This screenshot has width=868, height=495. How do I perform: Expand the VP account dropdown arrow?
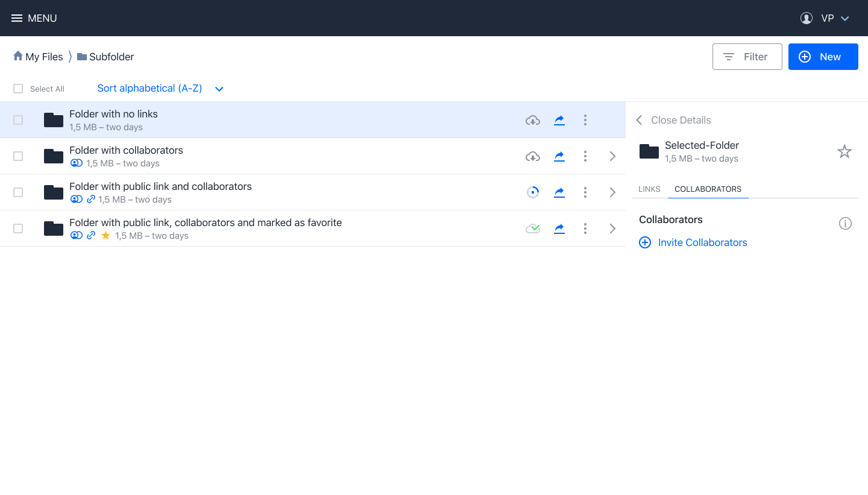click(845, 19)
